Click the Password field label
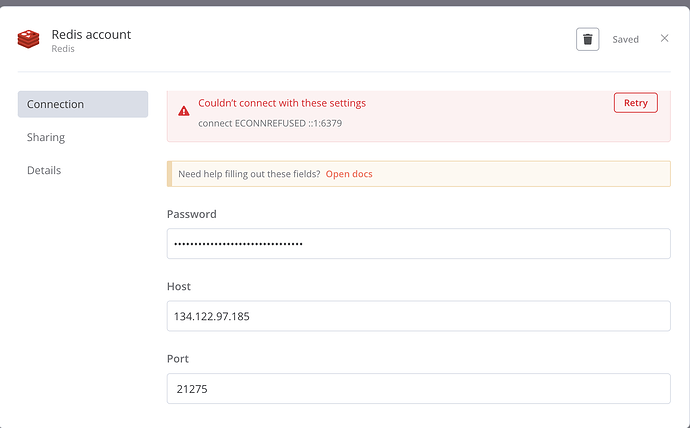The image size is (690, 428). tap(191, 214)
